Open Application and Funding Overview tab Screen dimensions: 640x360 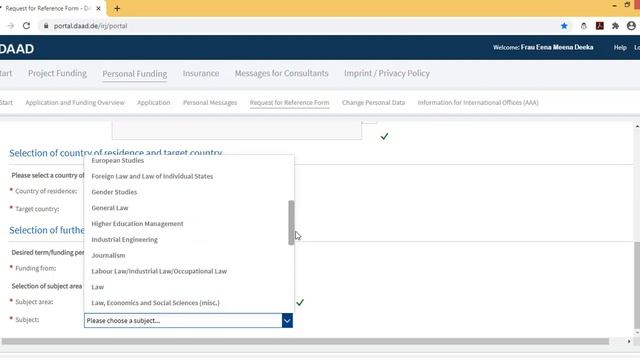coord(75,103)
